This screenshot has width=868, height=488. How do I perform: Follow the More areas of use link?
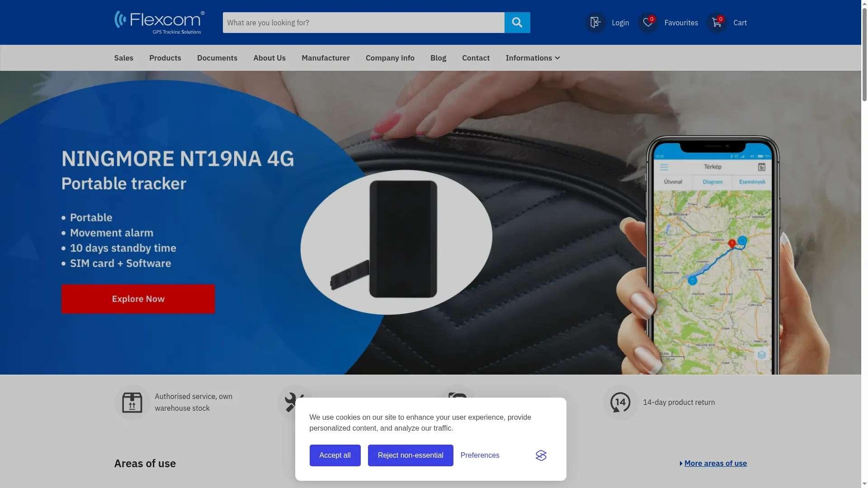pyautogui.click(x=716, y=463)
